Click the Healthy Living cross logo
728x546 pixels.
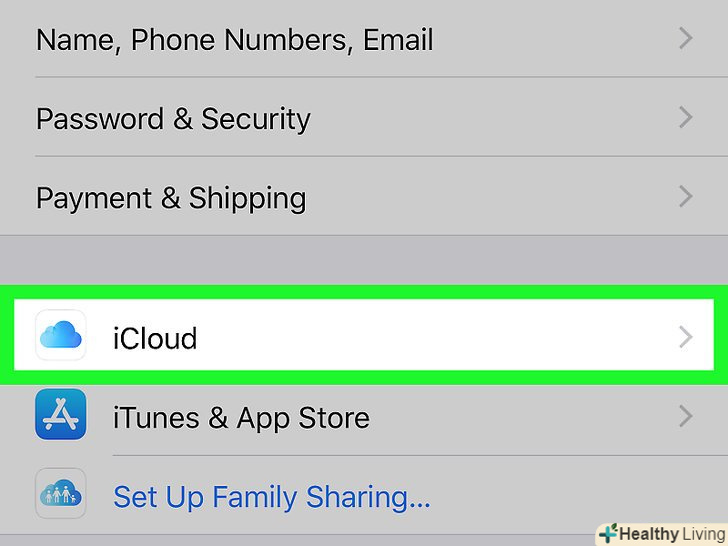[x=608, y=534]
